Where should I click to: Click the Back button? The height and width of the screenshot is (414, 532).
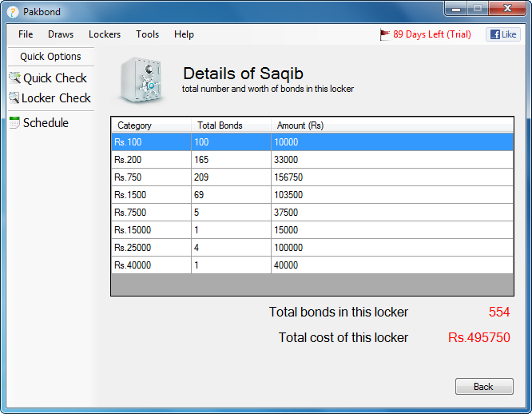[484, 387]
